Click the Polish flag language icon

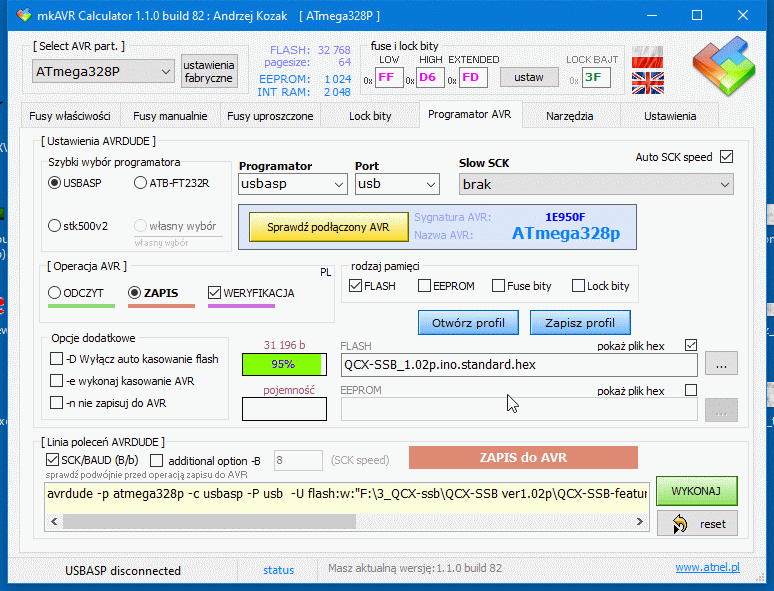click(647, 55)
